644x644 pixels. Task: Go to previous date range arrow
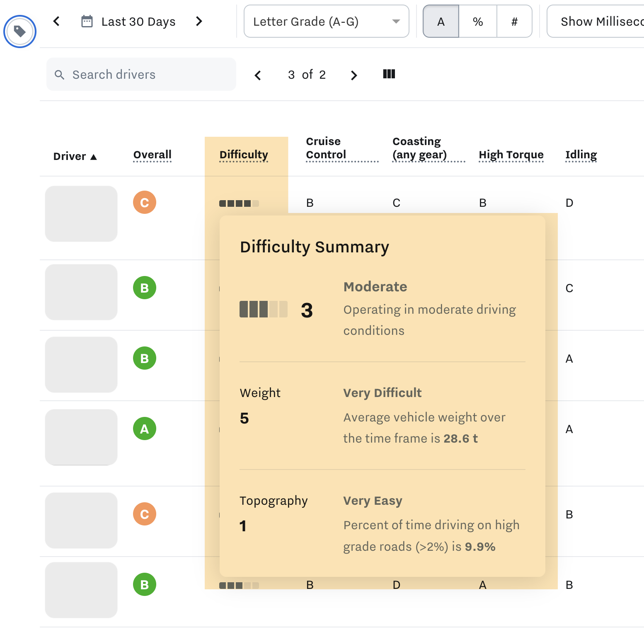pyautogui.click(x=57, y=21)
